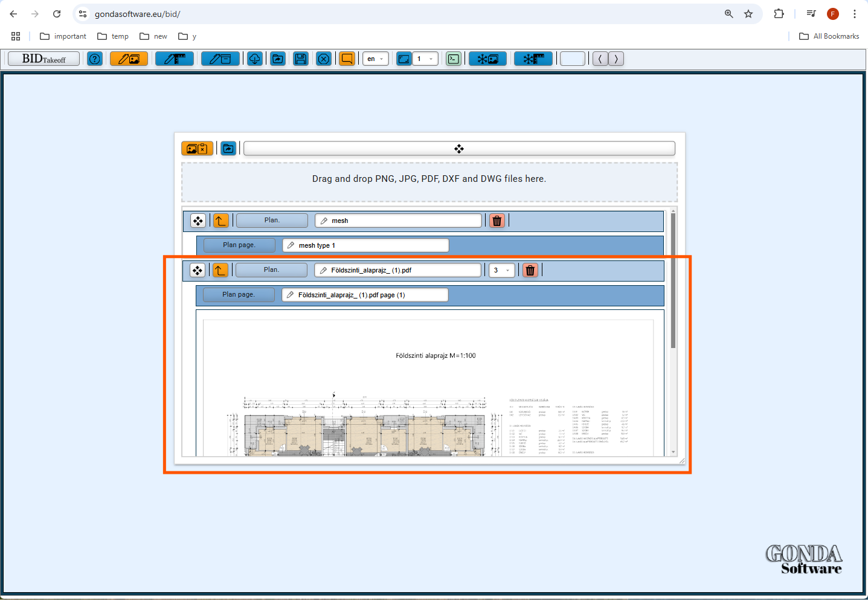The height and width of the screenshot is (600, 868).
Task: Click the Plan. button in mesh row
Action: point(272,221)
